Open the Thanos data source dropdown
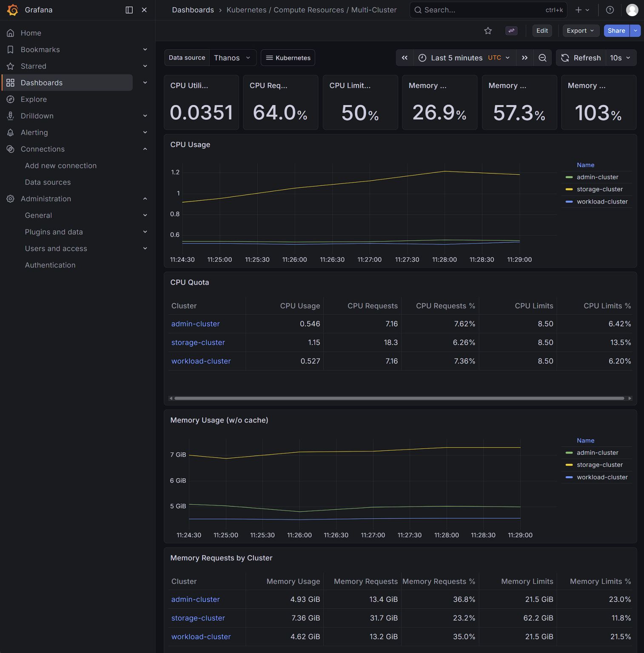Viewport: 644px width, 653px height. [x=232, y=58]
